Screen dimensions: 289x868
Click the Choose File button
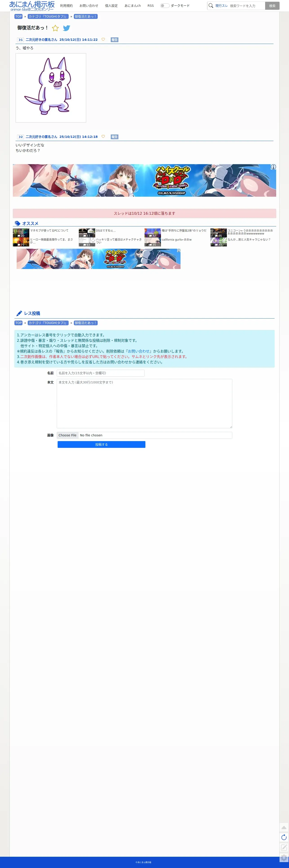67,435
